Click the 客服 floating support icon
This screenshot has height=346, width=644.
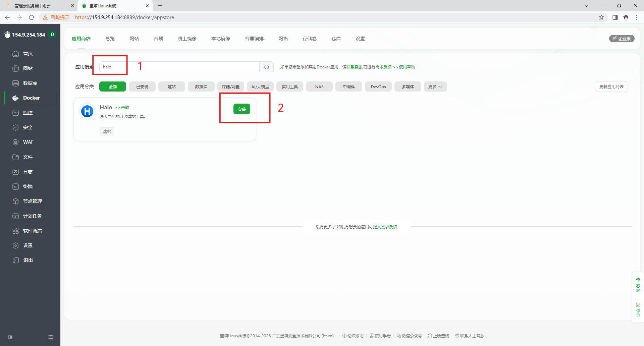(x=638, y=285)
